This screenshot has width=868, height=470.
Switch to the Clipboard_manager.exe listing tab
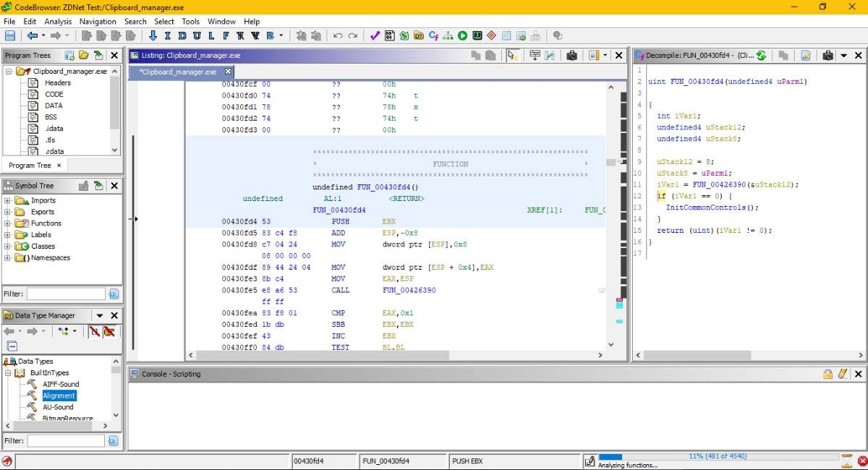(179, 72)
